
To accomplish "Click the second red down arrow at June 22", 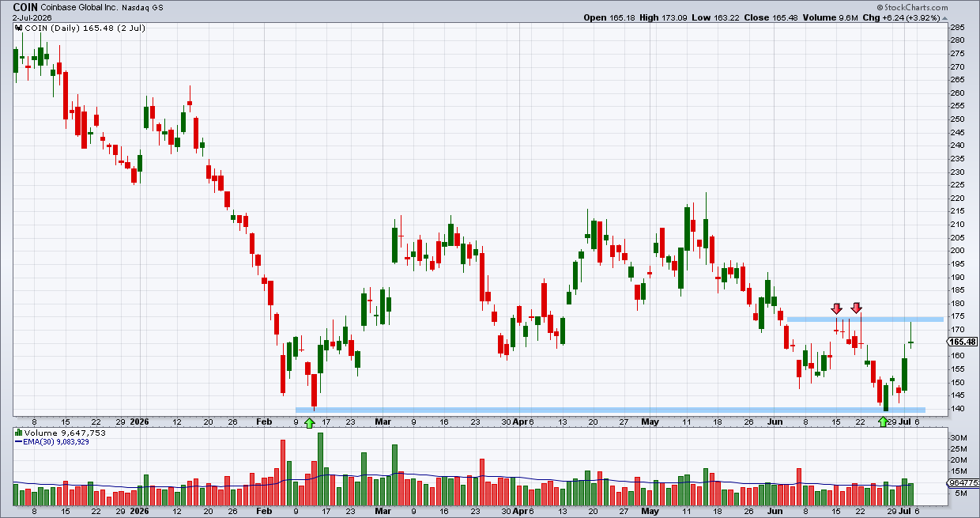I will pyautogui.click(x=856, y=308).
